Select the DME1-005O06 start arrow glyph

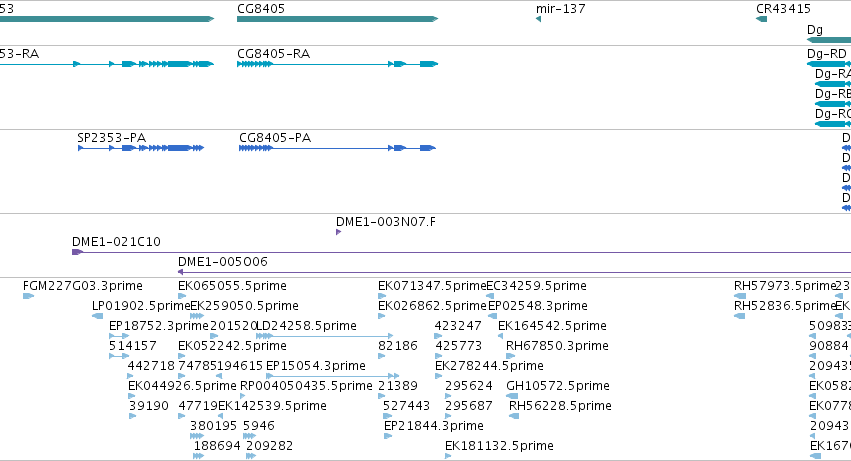(181, 272)
